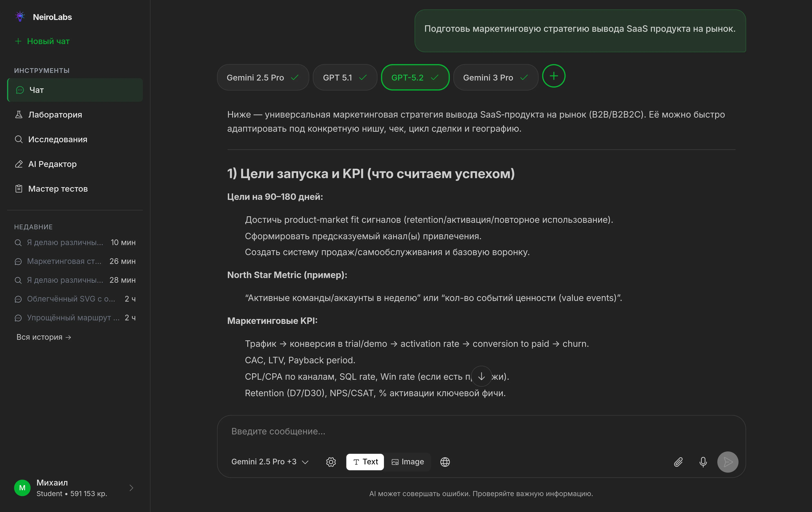
Task: Click the NeiroLabs lightbulb logo
Action: (20, 16)
